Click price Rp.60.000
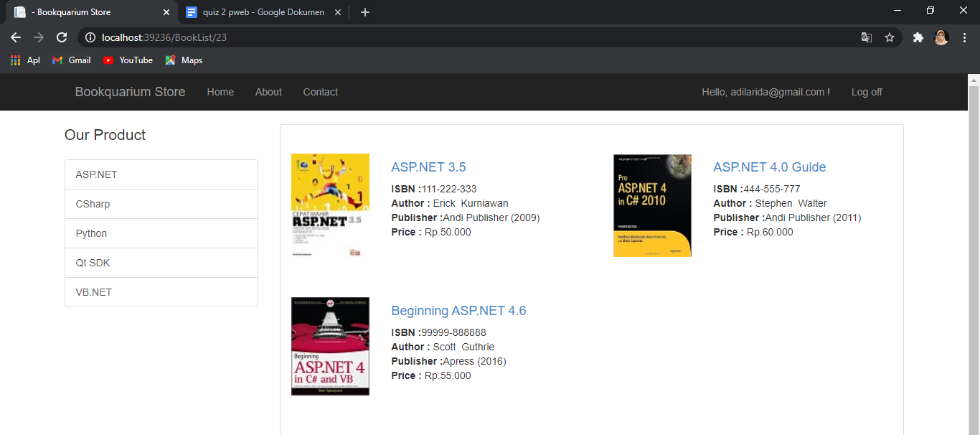This screenshot has height=435, width=980. coord(770,232)
